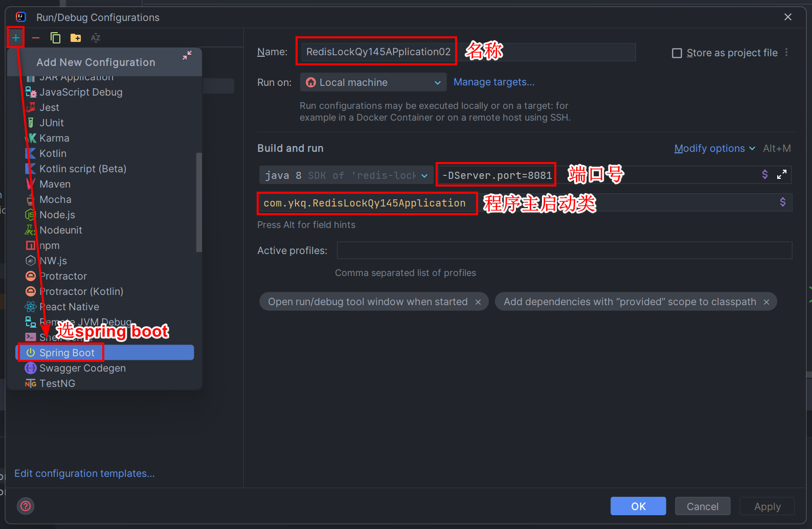The height and width of the screenshot is (529, 812).
Task: Select Karma configuration type
Action: [x=105, y=138]
